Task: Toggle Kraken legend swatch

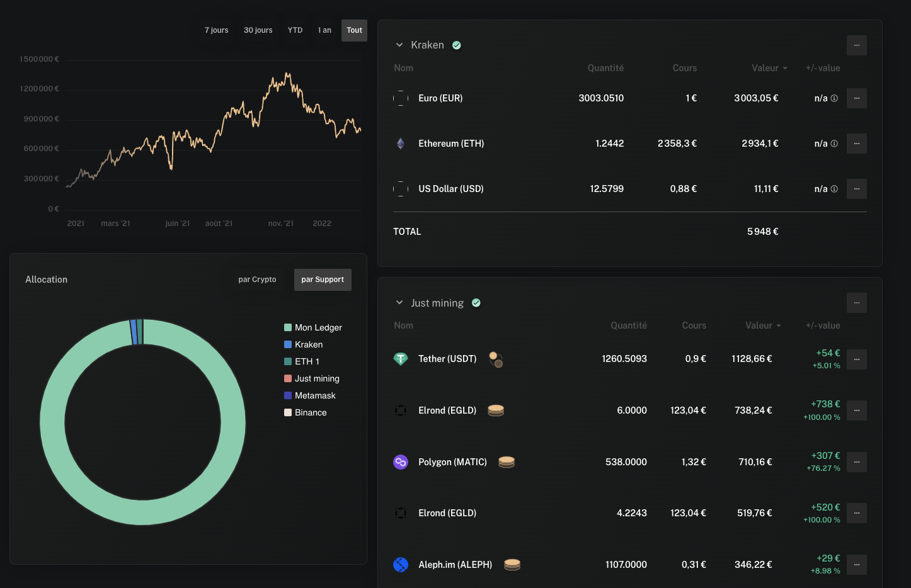Action: pos(288,344)
